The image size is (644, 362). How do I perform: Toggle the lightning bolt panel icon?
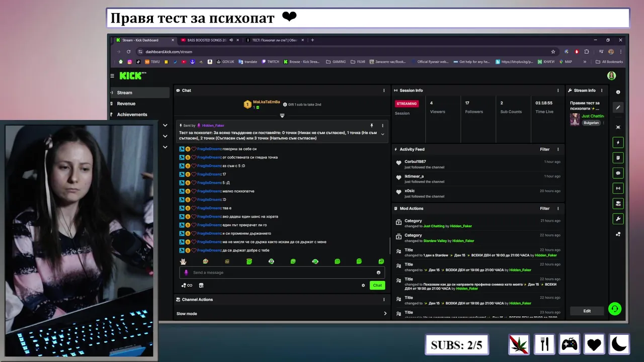(618, 143)
